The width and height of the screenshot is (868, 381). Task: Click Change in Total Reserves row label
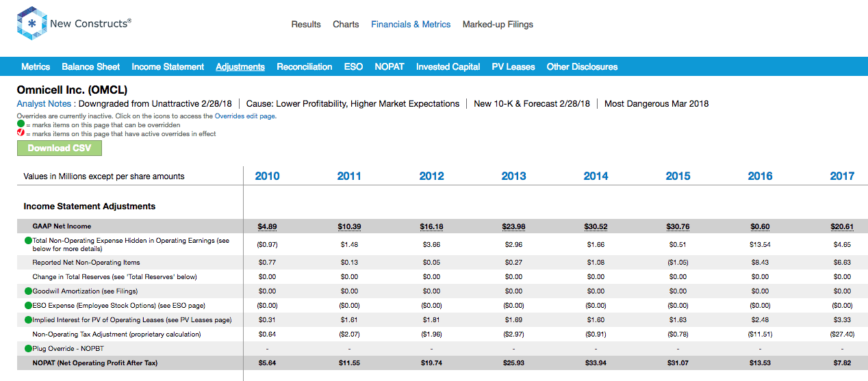114,277
